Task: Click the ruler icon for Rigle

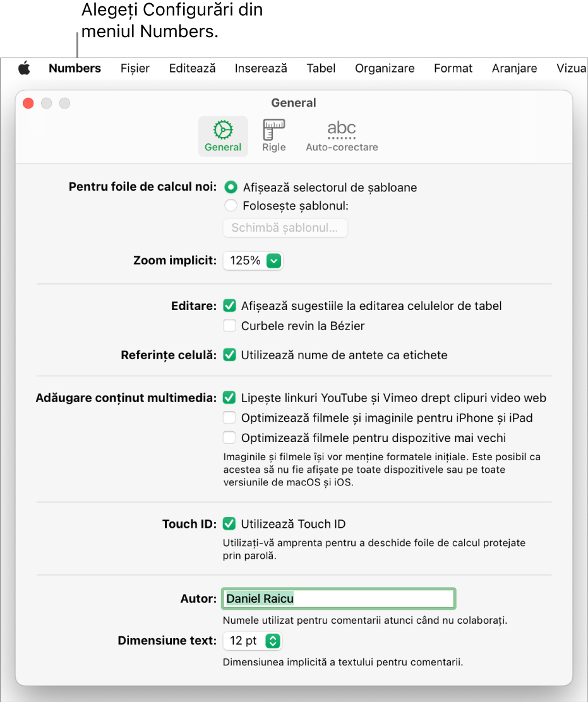Action: click(273, 130)
